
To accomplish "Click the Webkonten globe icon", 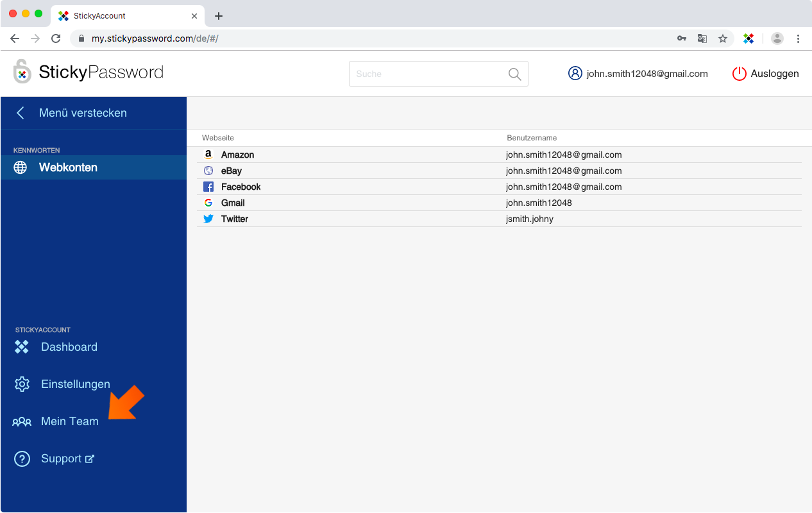I will (x=21, y=167).
